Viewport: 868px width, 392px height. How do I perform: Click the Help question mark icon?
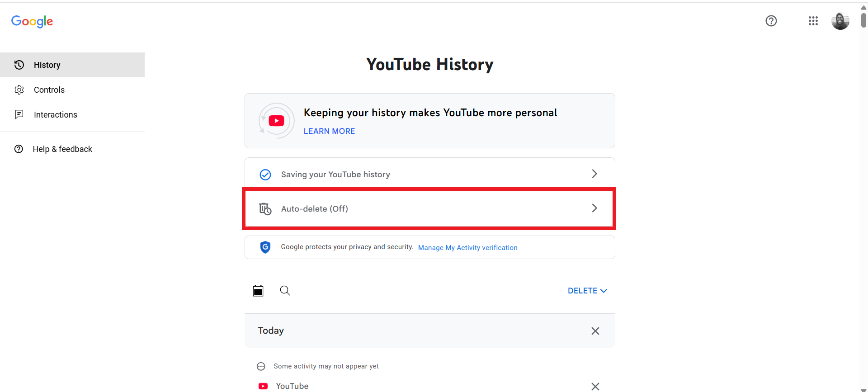771,21
